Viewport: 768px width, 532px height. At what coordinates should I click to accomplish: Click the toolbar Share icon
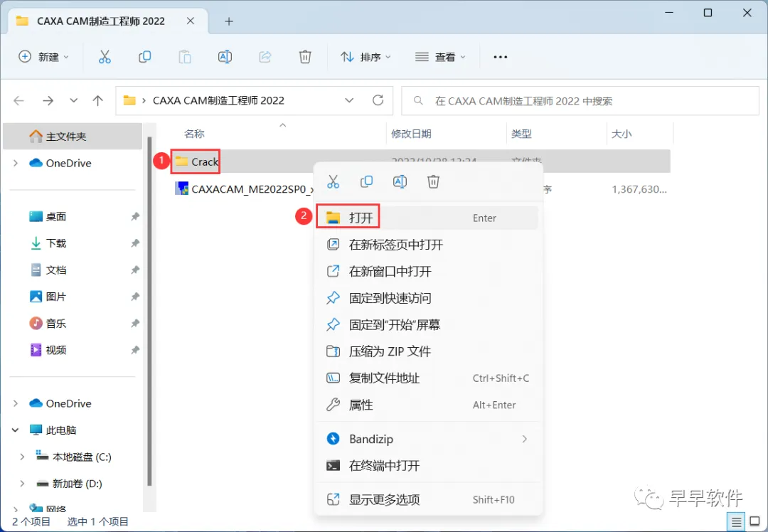[x=265, y=57]
